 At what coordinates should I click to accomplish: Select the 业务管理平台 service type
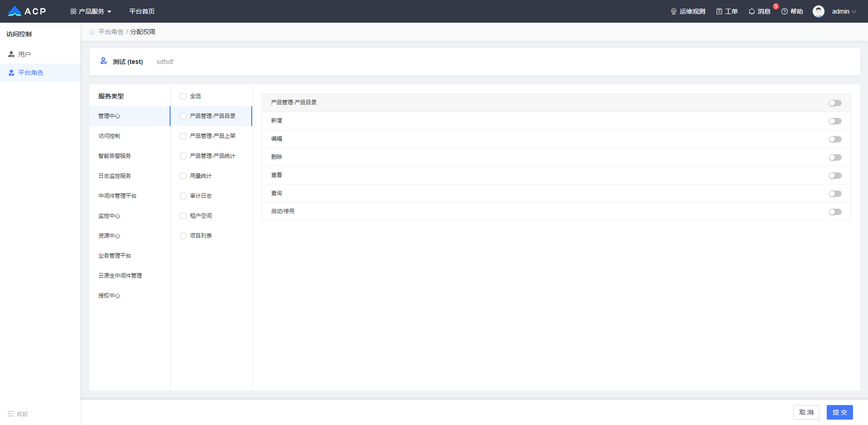click(x=130, y=256)
